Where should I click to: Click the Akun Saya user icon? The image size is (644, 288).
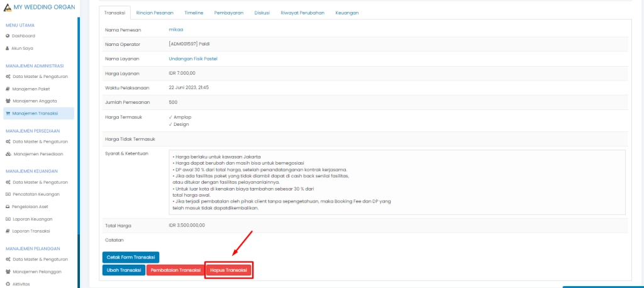(8, 48)
